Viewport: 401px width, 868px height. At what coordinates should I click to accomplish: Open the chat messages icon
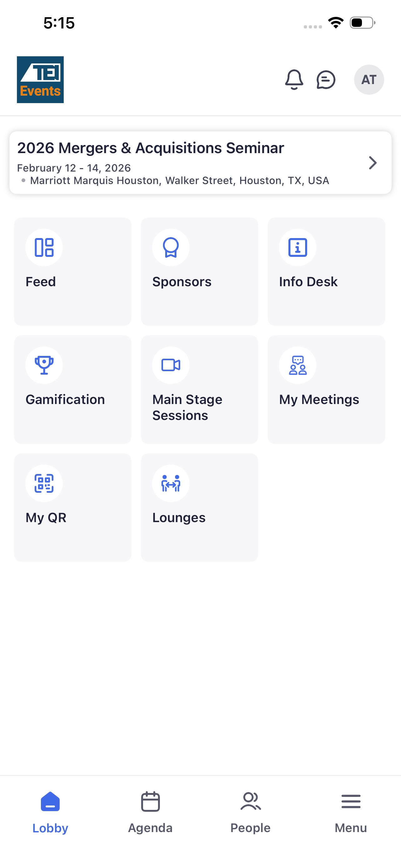tap(326, 80)
